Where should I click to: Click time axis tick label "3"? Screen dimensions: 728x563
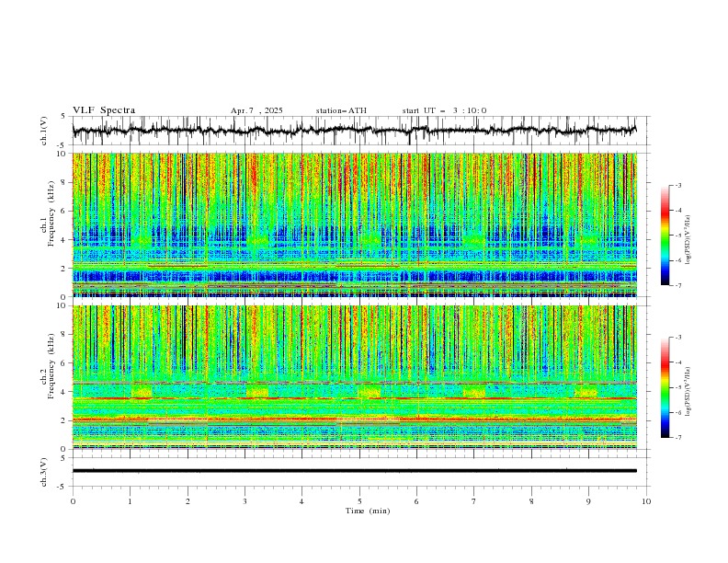[x=245, y=501]
